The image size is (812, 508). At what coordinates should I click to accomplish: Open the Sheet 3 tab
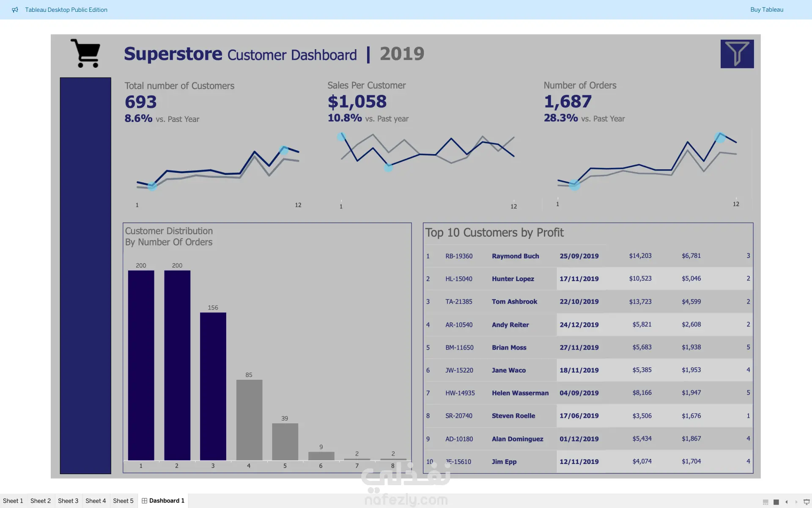(68, 501)
